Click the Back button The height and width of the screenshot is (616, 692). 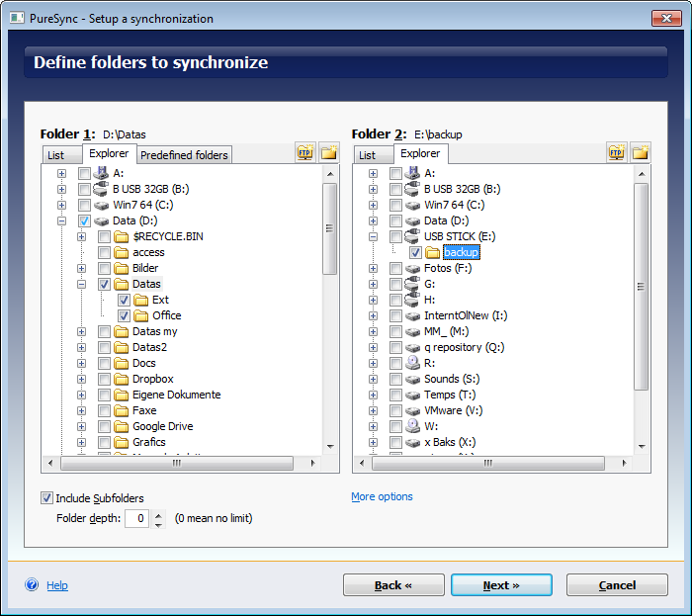point(393,585)
